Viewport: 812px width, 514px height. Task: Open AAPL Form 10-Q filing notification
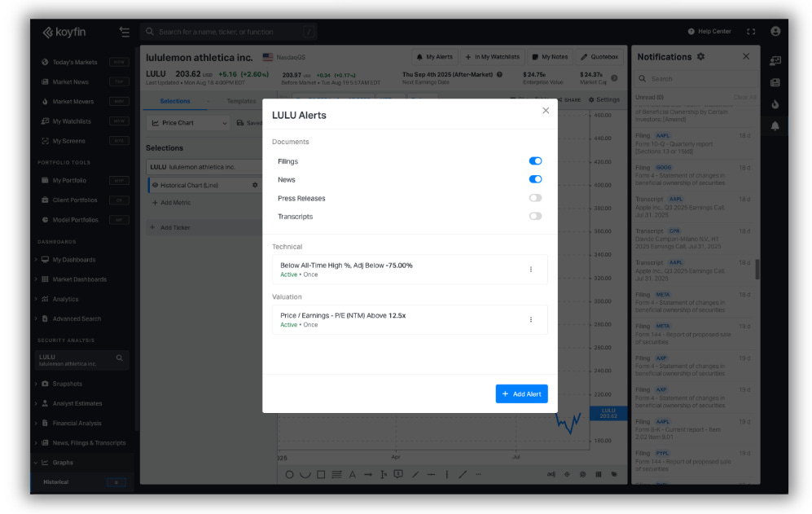click(x=693, y=143)
